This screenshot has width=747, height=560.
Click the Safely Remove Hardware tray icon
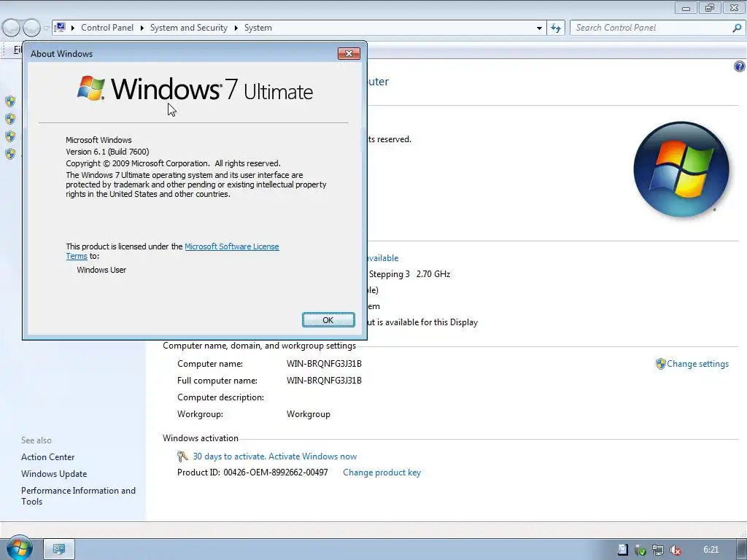[640, 551]
